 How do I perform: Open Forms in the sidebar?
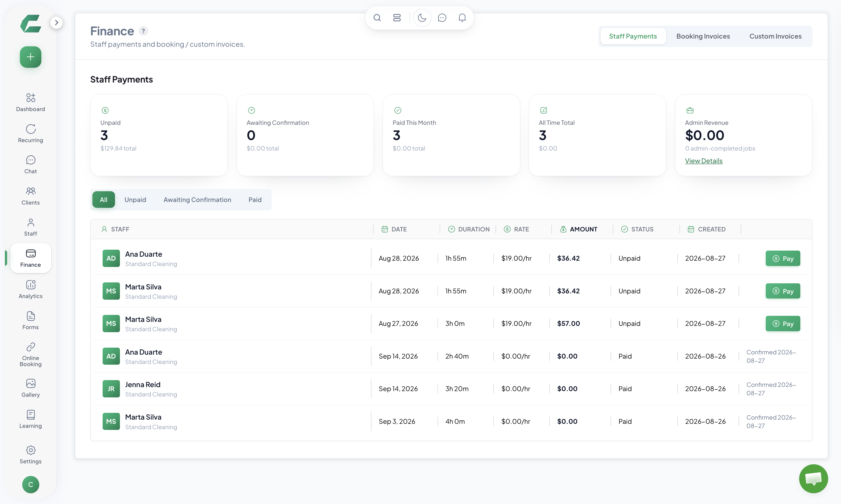coord(31,320)
